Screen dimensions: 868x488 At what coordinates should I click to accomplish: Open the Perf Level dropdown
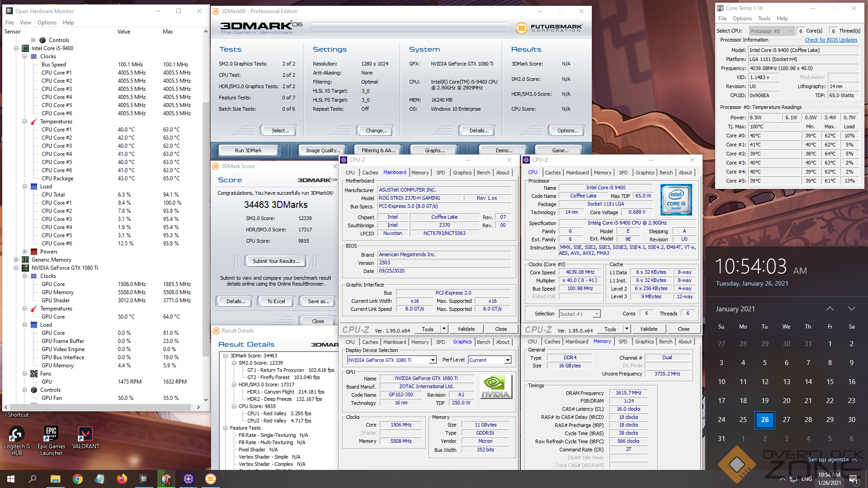tap(508, 360)
